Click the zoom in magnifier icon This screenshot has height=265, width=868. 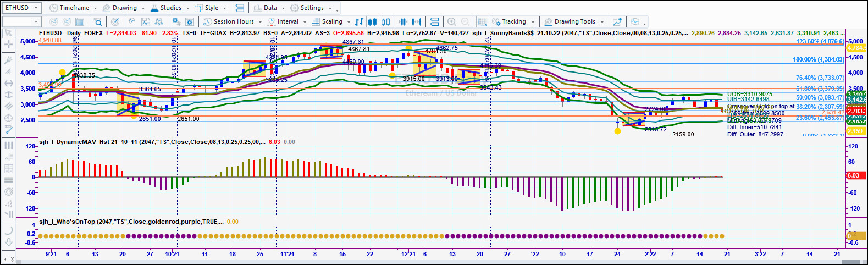pyautogui.click(x=452, y=21)
